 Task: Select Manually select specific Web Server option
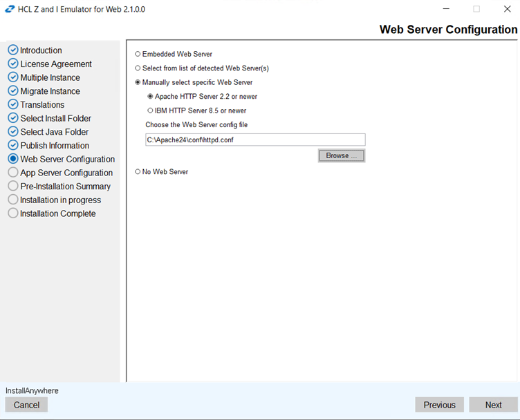tap(138, 82)
